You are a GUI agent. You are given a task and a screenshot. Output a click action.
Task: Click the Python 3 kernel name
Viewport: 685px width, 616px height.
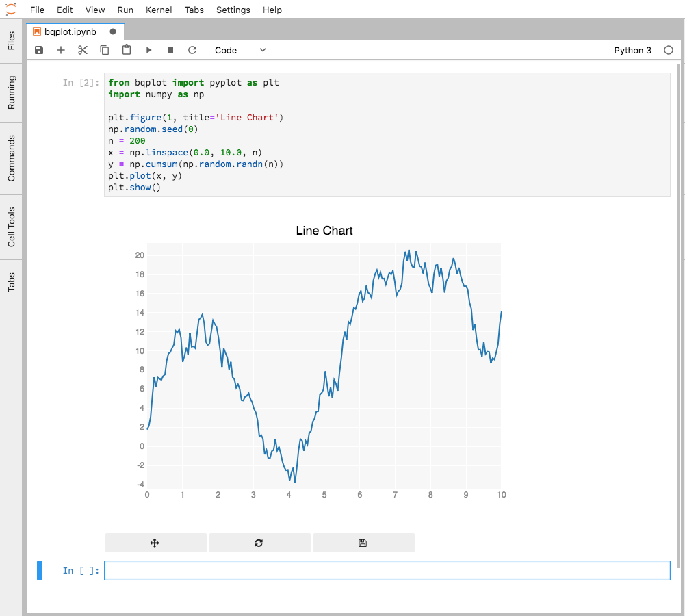632,50
